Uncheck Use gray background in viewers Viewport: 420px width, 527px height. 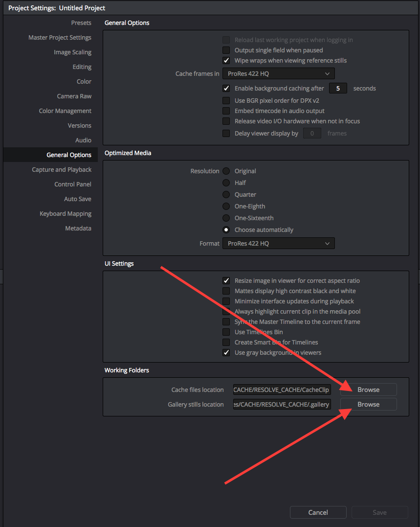click(226, 353)
